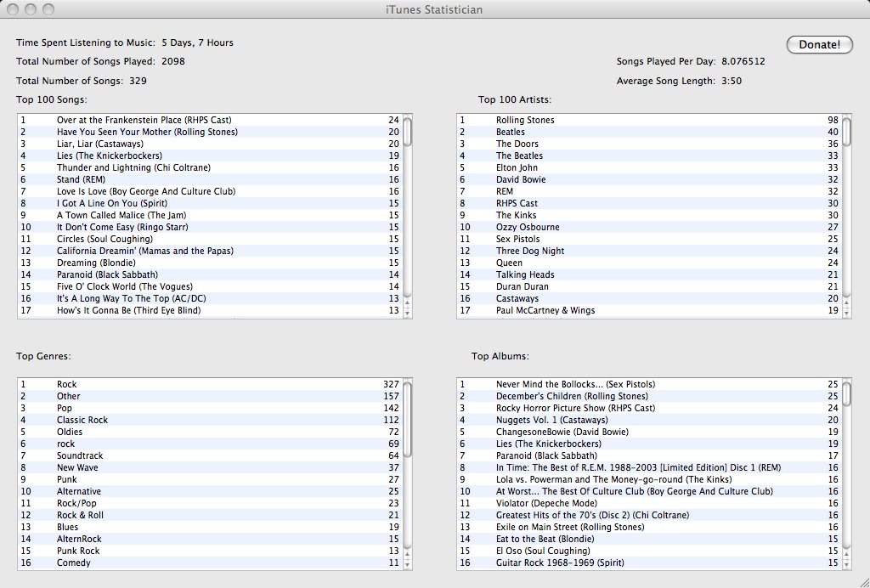Click Top Albums list scroll-down arrow
Image resolution: width=870 pixels, height=588 pixels.
847,564
